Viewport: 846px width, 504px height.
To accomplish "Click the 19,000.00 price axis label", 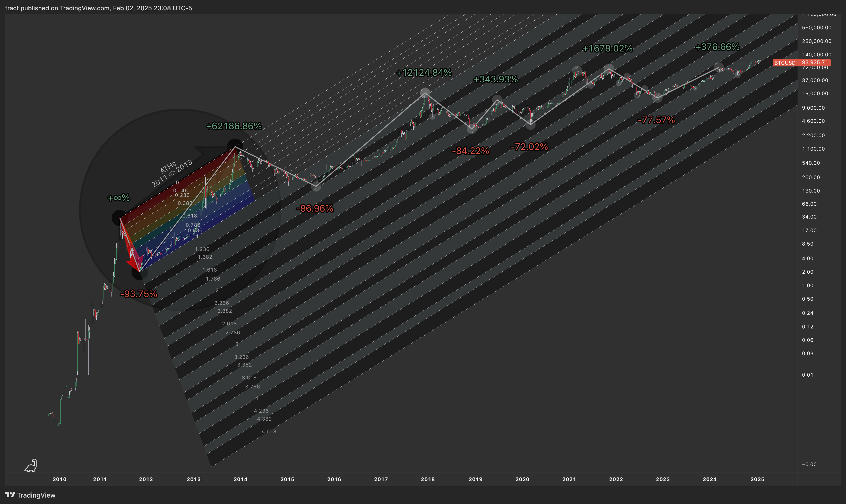I will [x=815, y=93].
